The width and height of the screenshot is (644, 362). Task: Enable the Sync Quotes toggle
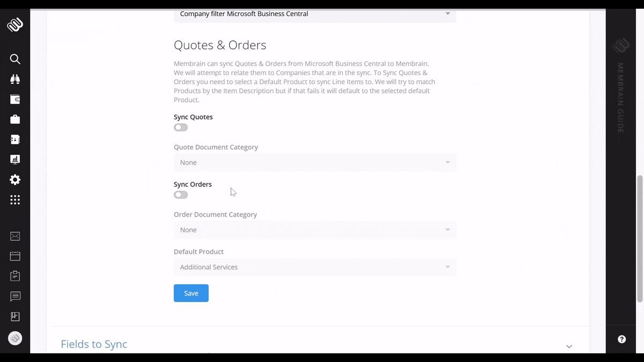tap(181, 128)
